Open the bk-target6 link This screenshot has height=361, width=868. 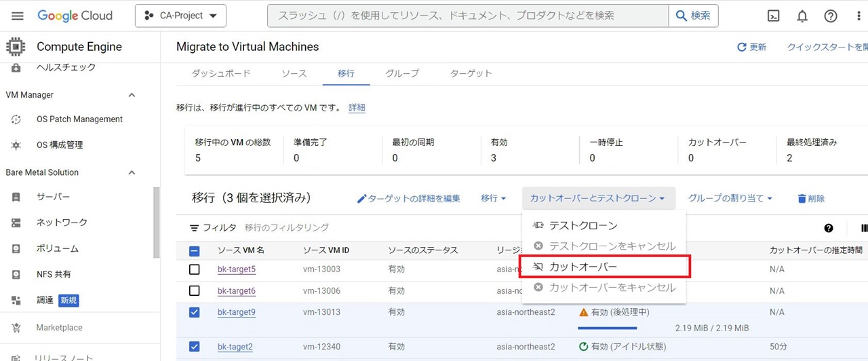[237, 290]
